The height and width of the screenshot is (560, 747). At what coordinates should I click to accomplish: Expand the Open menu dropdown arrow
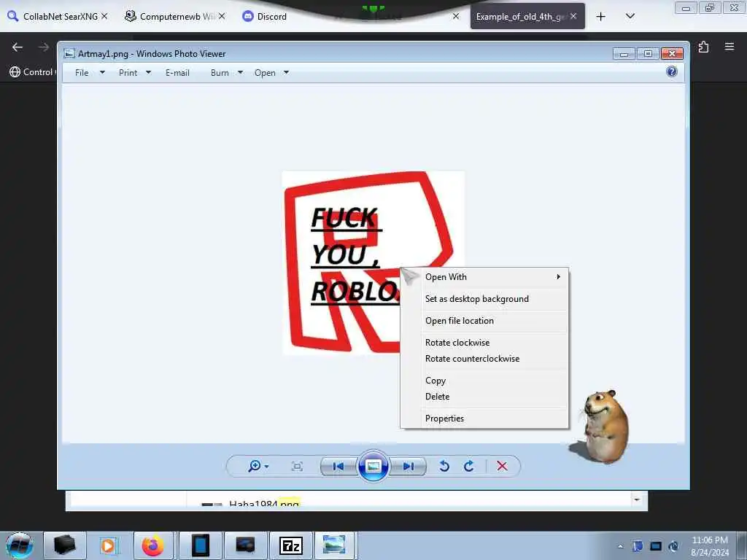click(286, 72)
